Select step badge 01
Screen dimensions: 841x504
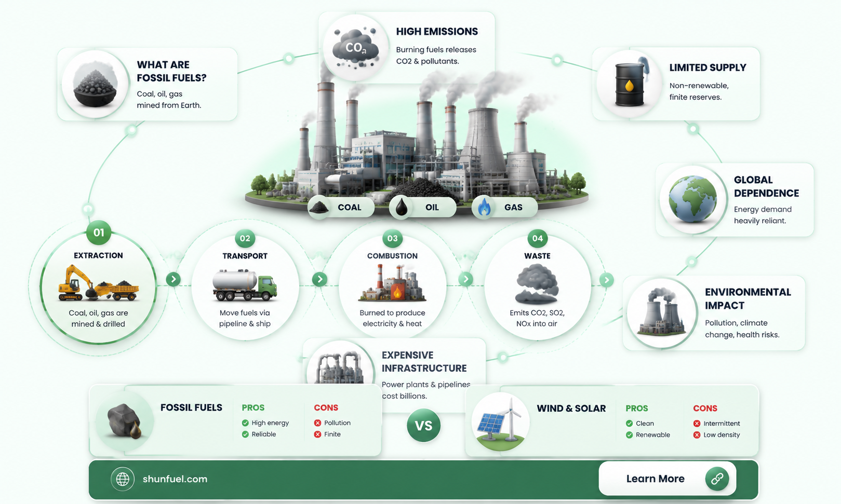[99, 233]
